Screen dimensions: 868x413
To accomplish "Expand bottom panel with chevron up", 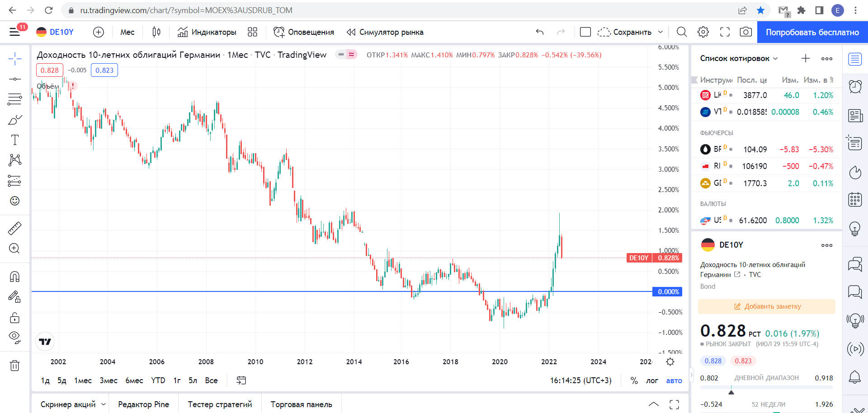I will [x=654, y=404].
